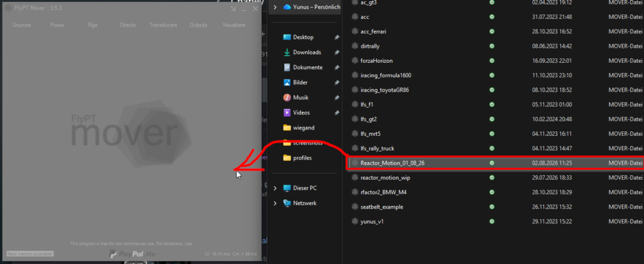Click the MOVER-Datei type of dirtrally row
Image resolution: width=644 pixels, height=264 pixels.
point(626,46)
